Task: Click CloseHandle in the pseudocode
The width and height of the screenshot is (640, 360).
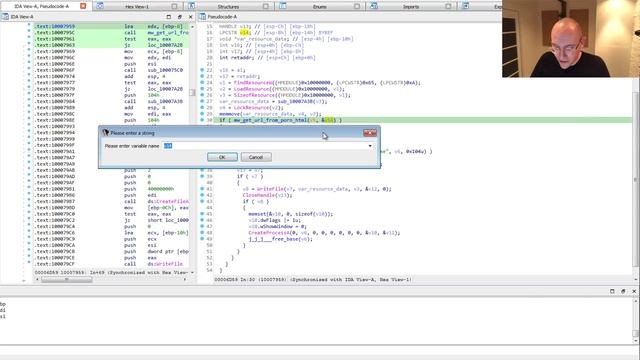Action: (x=259, y=195)
